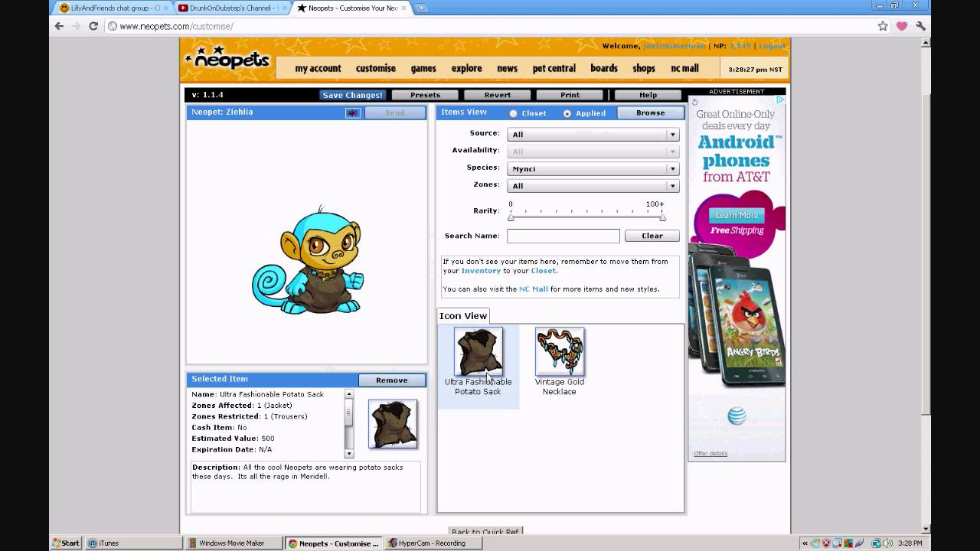Select the Closet radio button

click(514, 113)
